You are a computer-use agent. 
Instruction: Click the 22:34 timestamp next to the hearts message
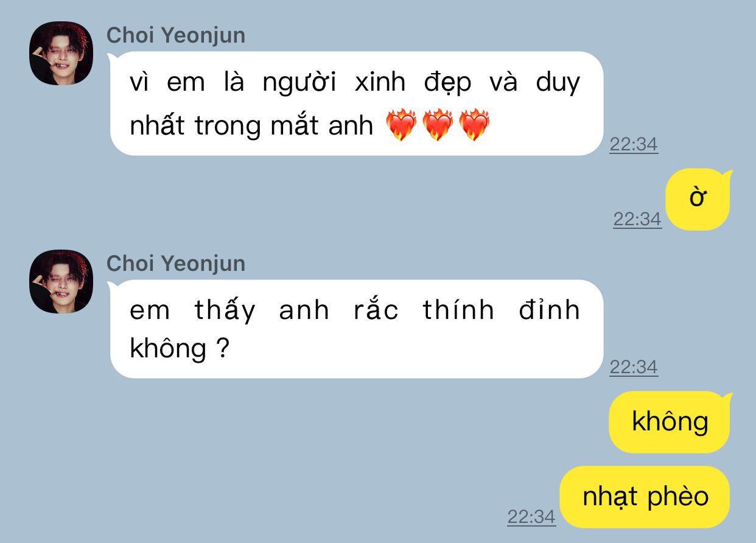point(634,144)
